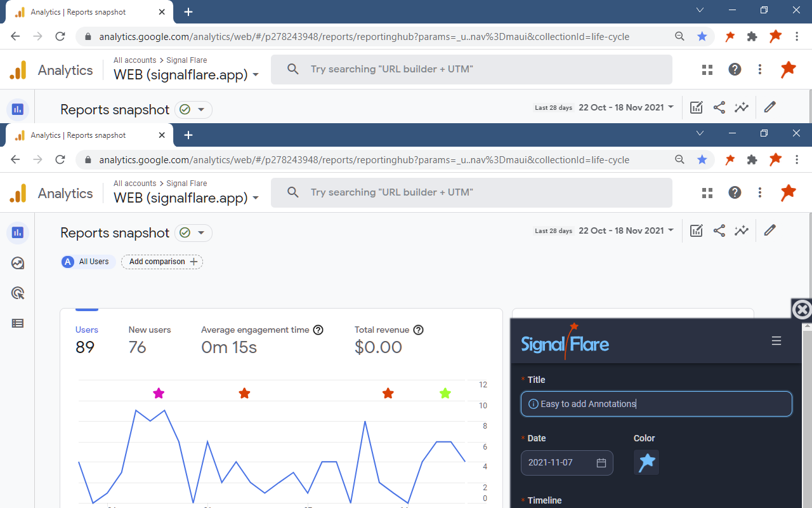Screen dimensions: 812x508
Task: Click the annotation Title input field
Action: (x=656, y=404)
